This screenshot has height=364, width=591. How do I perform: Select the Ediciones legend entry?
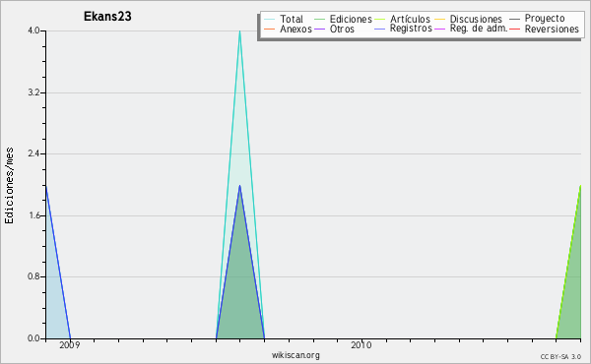tap(351, 19)
